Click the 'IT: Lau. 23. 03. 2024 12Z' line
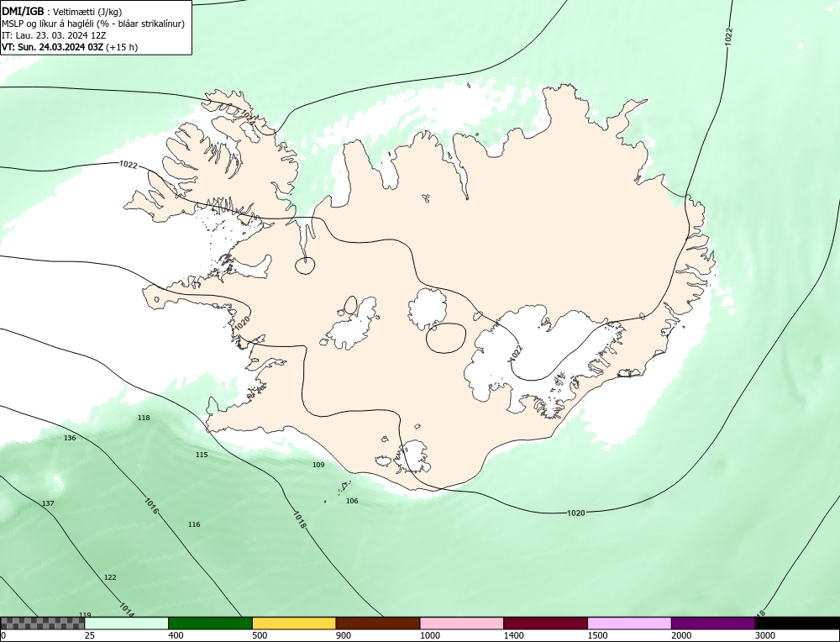This screenshot has height=642, width=840. click(x=54, y=35)
